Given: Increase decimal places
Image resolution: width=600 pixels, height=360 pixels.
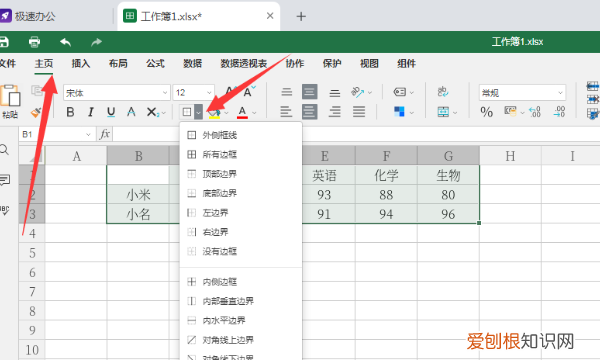Looking at the screenshot, I should 559,112.
